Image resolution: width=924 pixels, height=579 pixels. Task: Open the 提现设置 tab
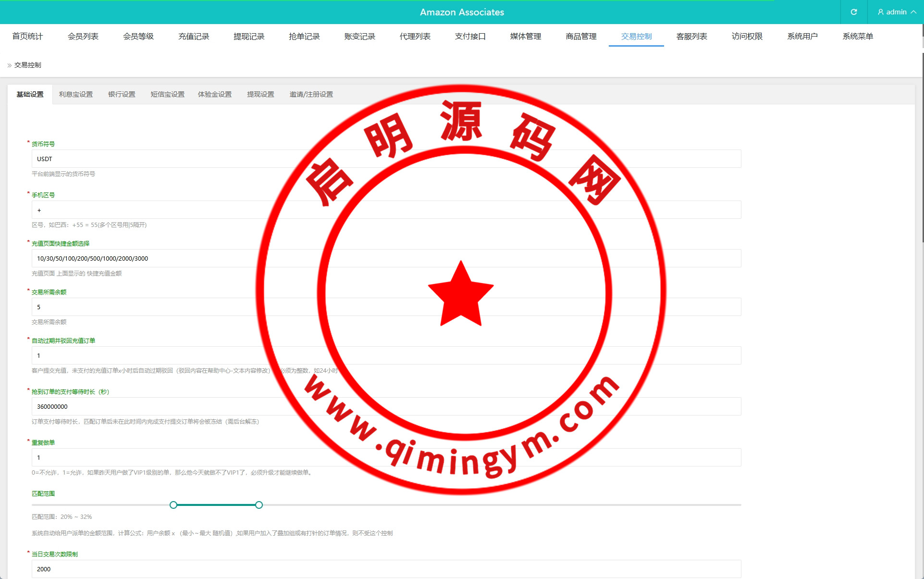pyautogui.click(x=260, y=94)
